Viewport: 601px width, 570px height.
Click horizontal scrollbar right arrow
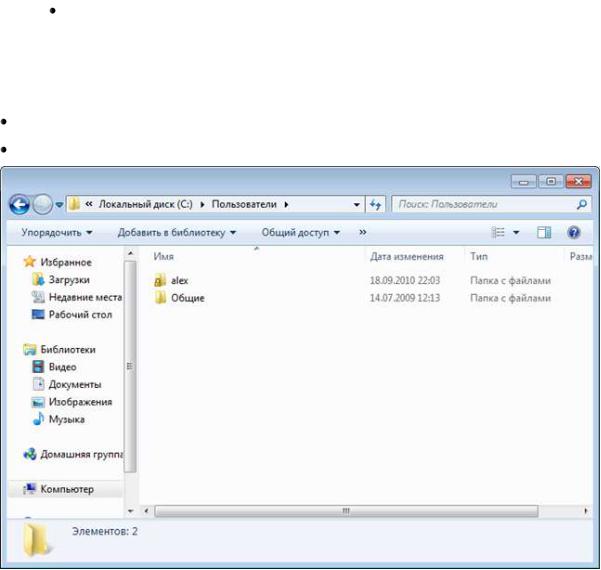pyautogui.click(x=586, y=511)
